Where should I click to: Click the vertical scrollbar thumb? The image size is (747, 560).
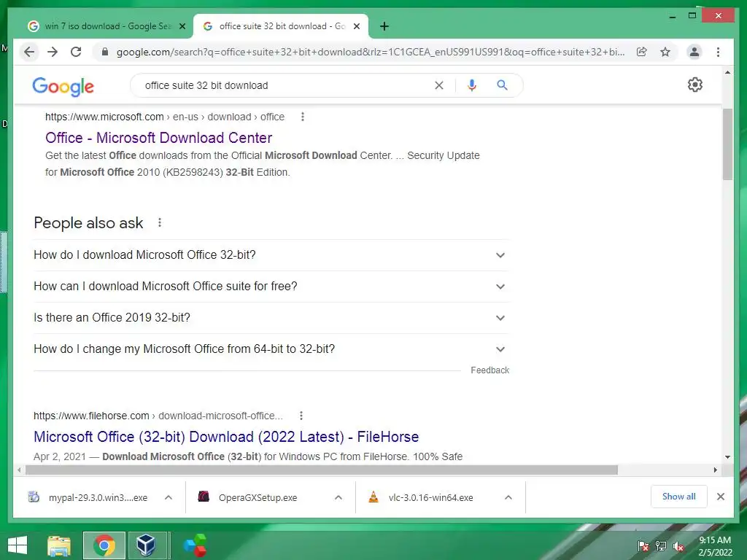727,144
